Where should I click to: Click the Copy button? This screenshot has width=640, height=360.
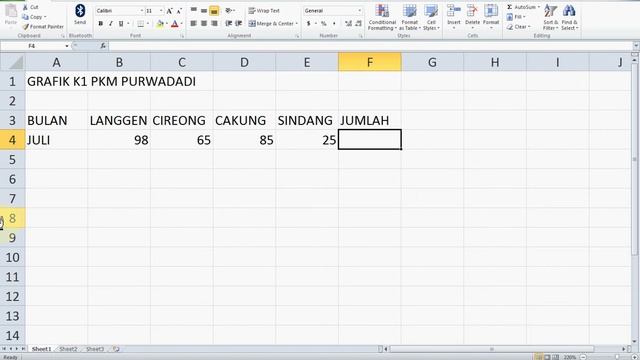pos(33,17)
